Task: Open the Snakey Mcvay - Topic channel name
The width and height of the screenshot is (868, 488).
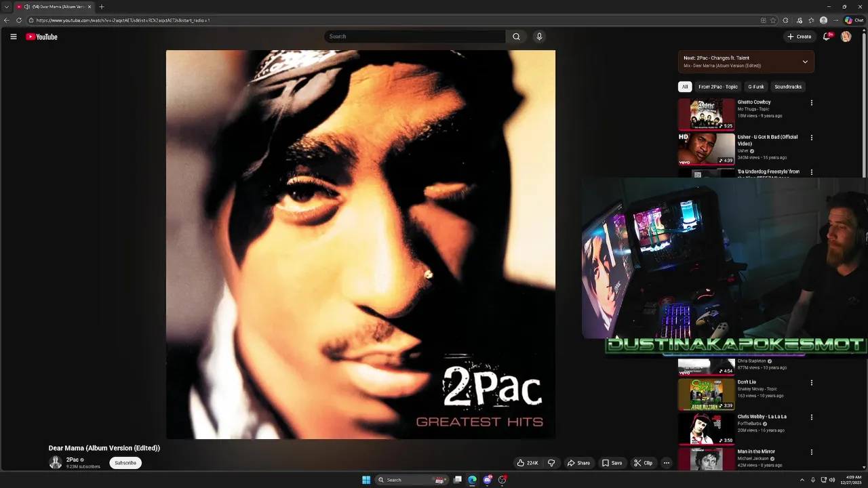Action: click(757, 389)
